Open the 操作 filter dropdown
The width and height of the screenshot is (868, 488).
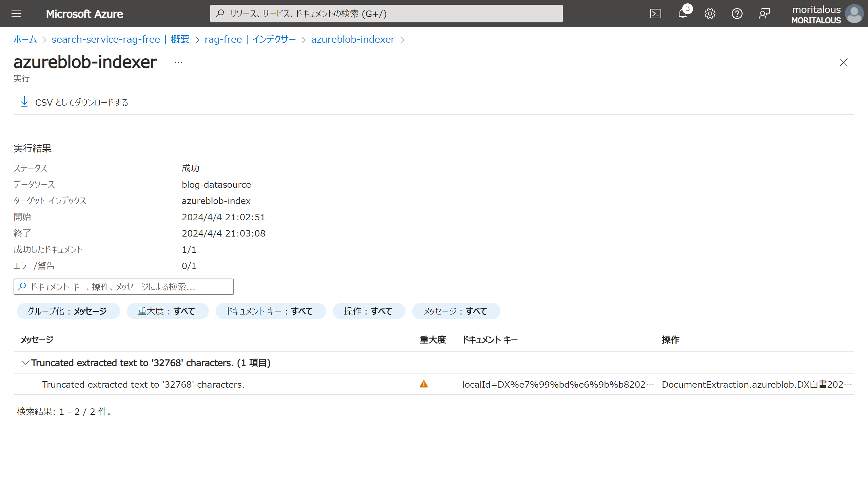[369, 311]
